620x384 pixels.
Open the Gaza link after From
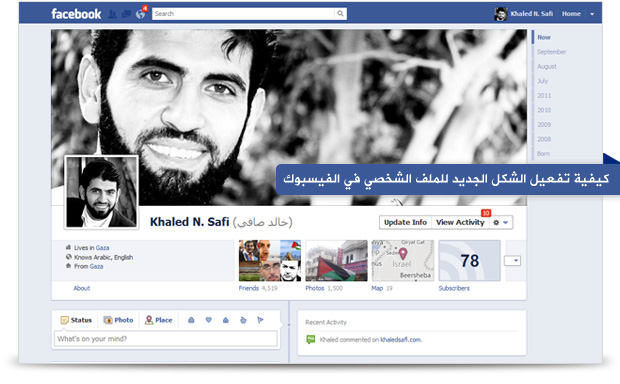(x=96, y=267)
